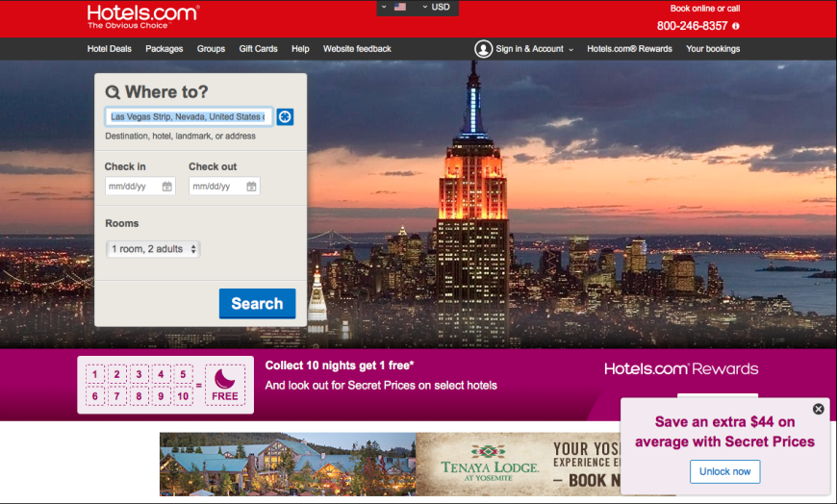Click the Collect 10 nights get 1 free text
Viewport: 837px width, 504px height.
click(340, 365)
